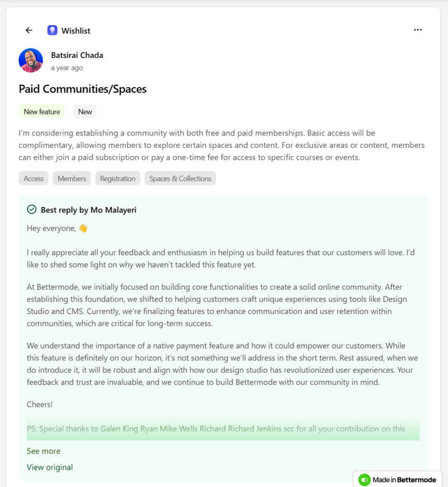Screen dimensions: 448x487
Task: Open Batsirai Chada's profile name
Action: 77,55
